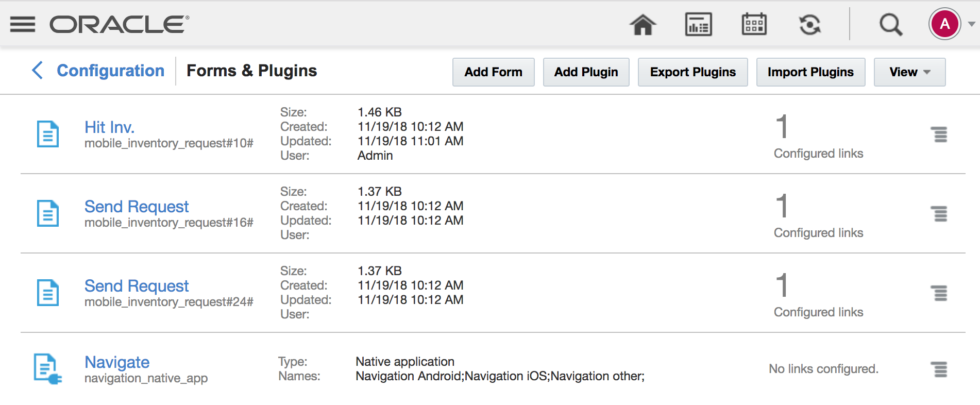Expand the View dropdown
This screenshot has height=405, width=980.
coord(909,72)
